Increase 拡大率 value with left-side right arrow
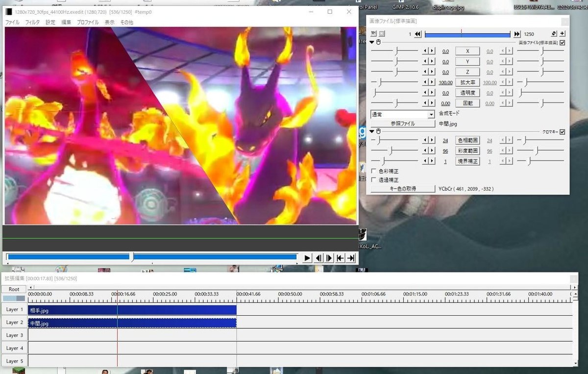The image size is (588, 374). coord(432,82)
